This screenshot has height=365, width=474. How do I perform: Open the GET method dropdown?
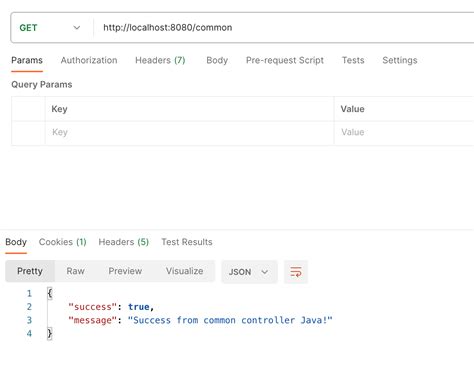(x=50, y=28)
